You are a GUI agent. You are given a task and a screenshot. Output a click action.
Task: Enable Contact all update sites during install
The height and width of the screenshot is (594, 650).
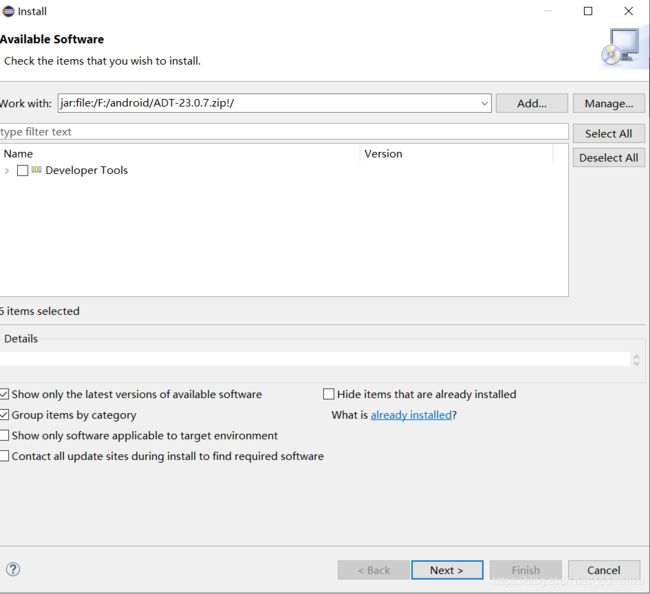4,456
